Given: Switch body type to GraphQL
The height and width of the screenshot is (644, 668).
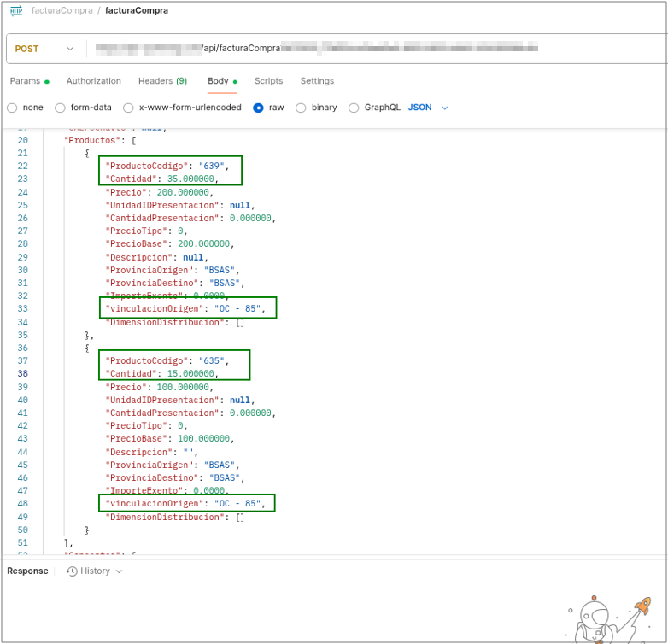Looking at the screenshot, I should (354, 108).
